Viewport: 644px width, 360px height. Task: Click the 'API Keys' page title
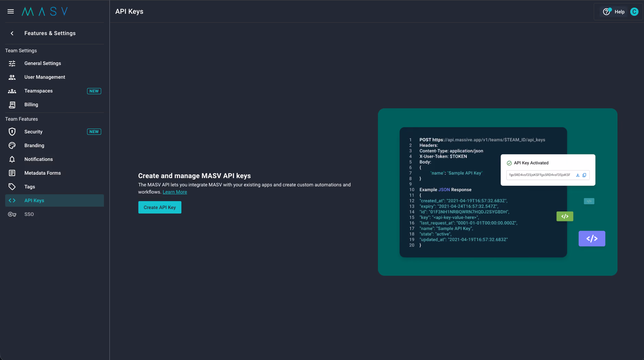(x=129, y=11)
